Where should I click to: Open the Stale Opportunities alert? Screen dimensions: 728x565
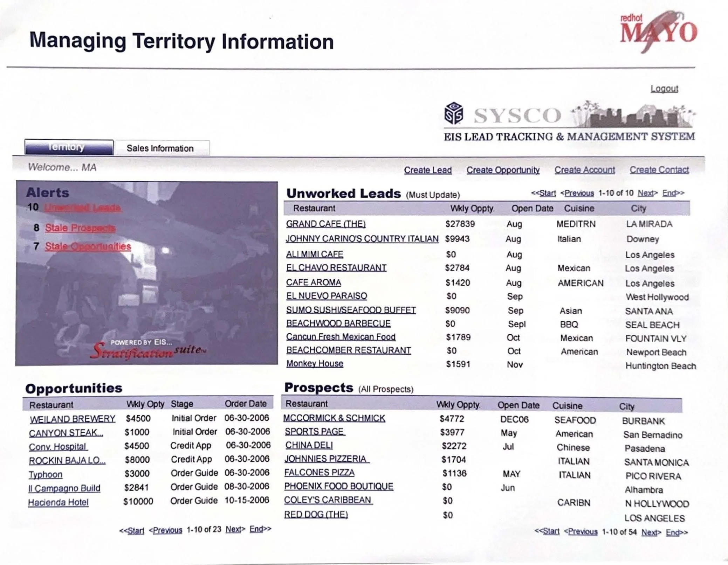tap(88, 246)
